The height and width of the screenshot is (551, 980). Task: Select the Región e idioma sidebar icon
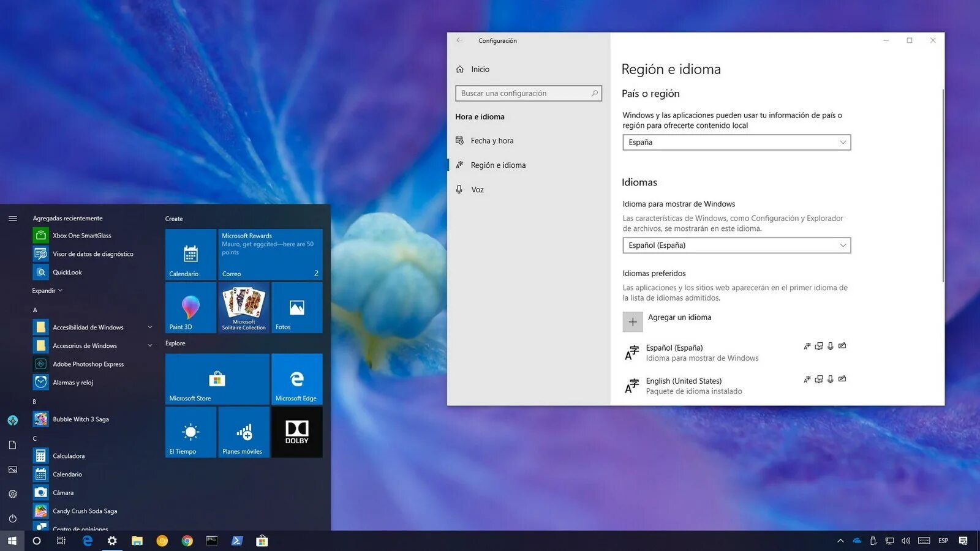click(x=460, y=165)
